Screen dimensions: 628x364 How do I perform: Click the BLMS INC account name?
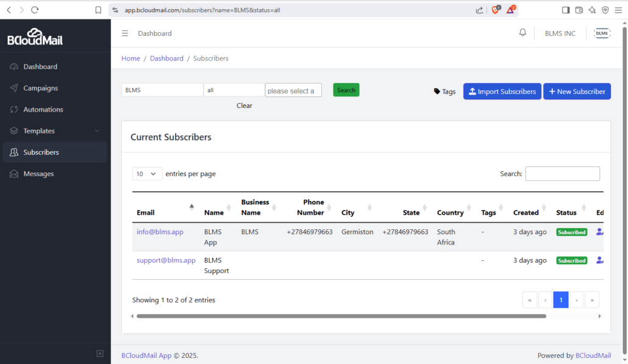[560, 34]
